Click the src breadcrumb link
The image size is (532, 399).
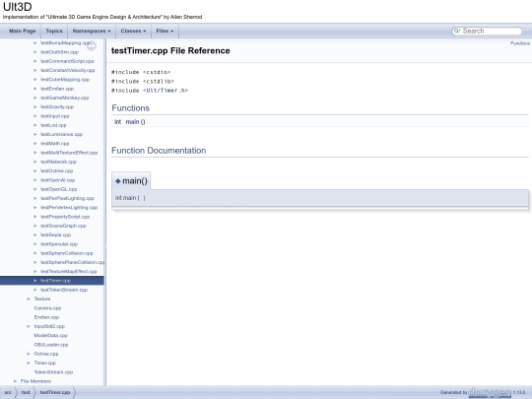pyautogui.click(x=8, y=392)
